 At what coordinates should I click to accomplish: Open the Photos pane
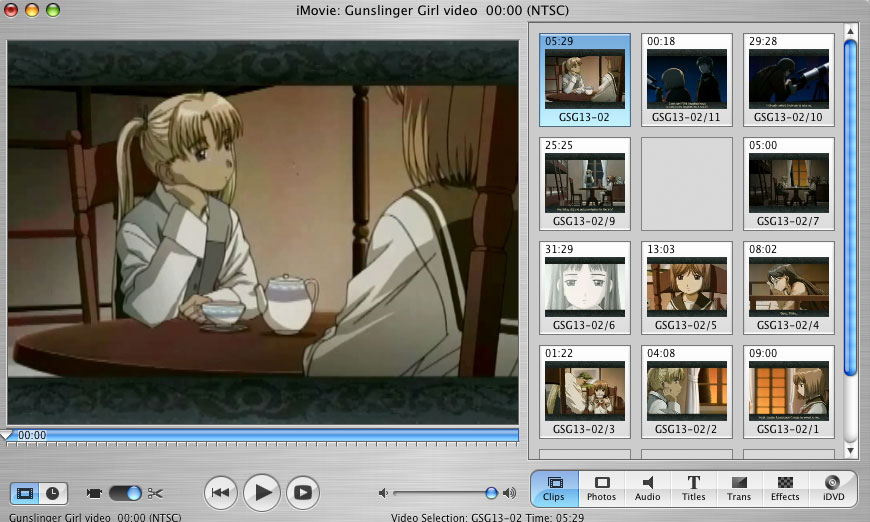tap(601, 488)
